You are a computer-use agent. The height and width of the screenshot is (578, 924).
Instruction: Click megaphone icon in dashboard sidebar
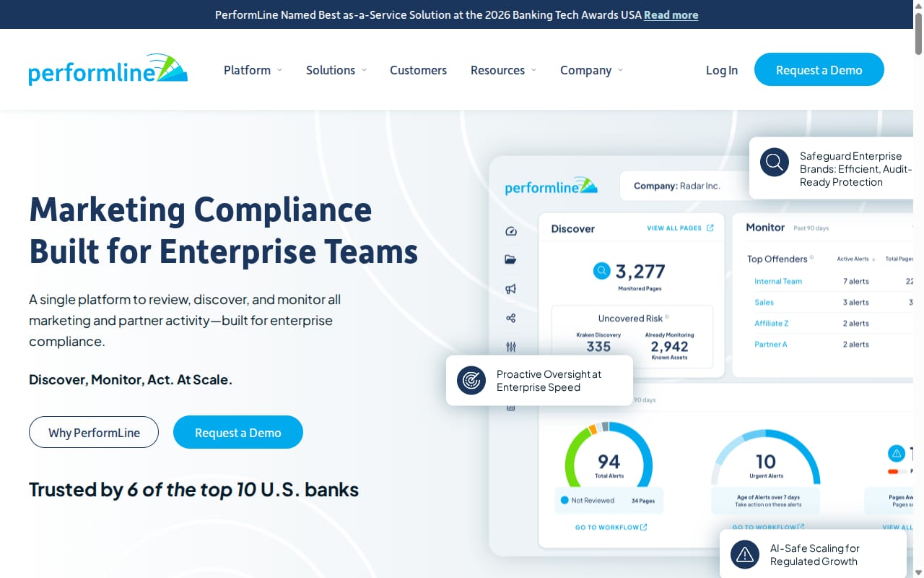click(511, 289)
